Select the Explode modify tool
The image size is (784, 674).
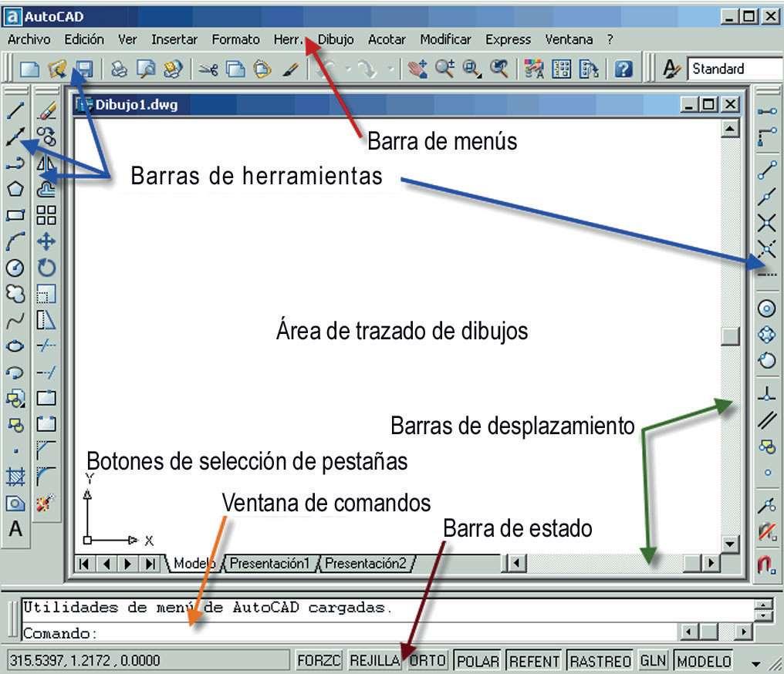pos(46,503)
